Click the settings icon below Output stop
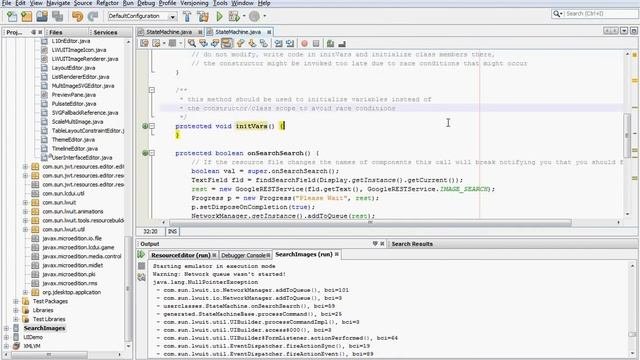This screenshot has height=360, width=640. tap(141, 278)
